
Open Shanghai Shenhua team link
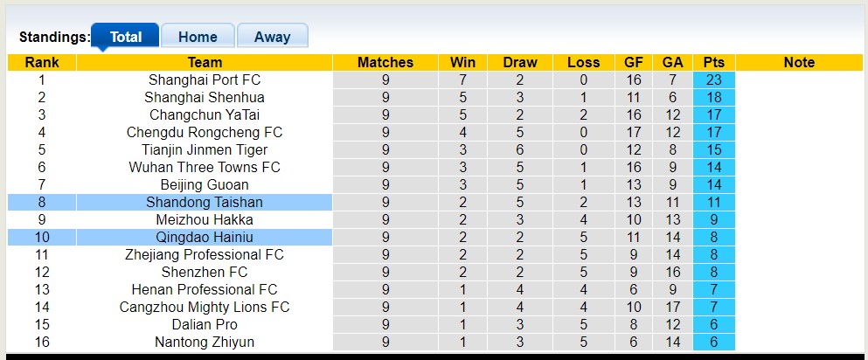[205, 97]
